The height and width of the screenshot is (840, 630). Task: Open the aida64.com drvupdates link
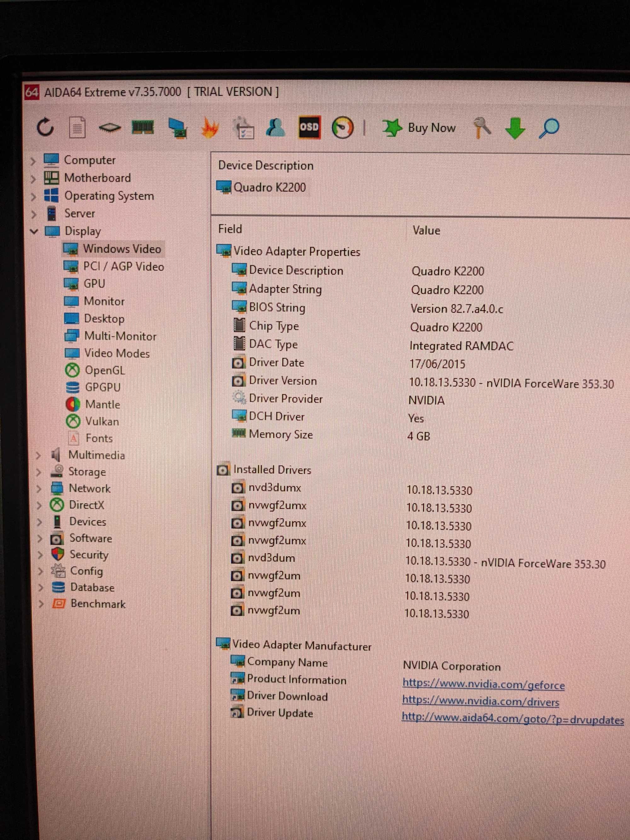click(x=513, y=718)
